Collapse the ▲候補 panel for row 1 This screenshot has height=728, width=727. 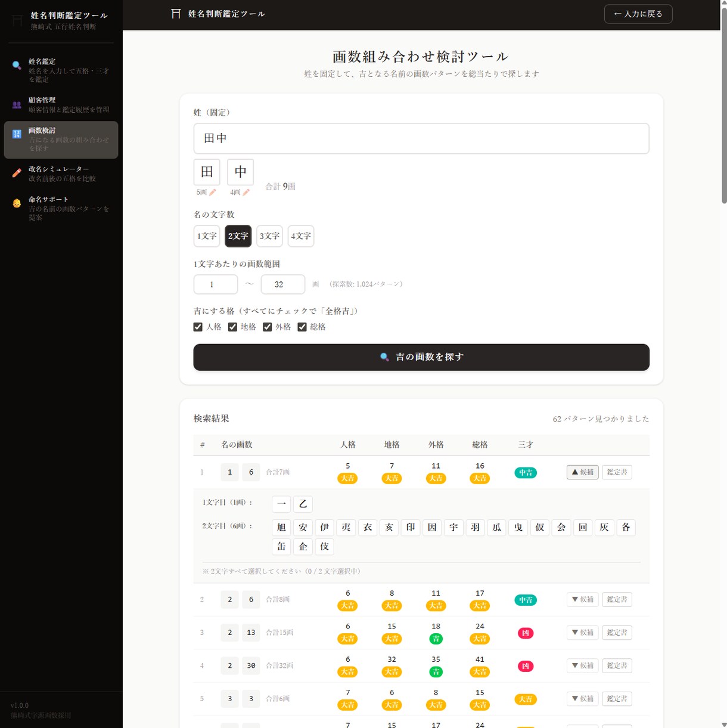[x=582, y=472]
